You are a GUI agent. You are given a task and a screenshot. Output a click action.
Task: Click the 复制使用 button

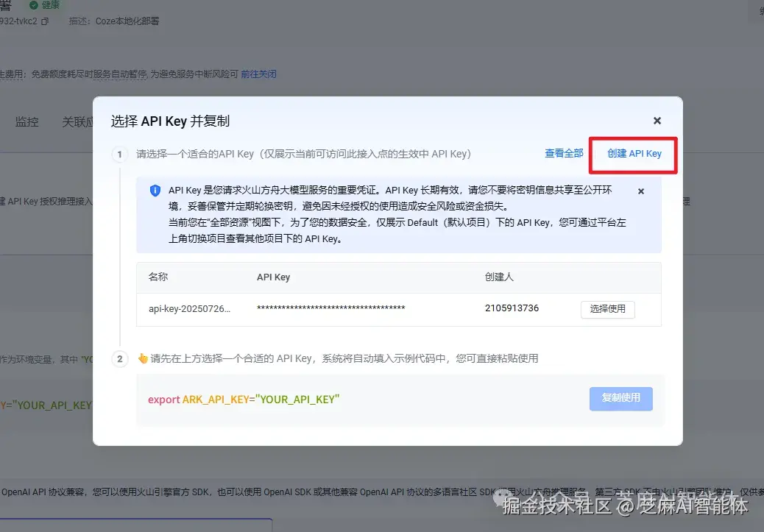(x=620, y=399)
